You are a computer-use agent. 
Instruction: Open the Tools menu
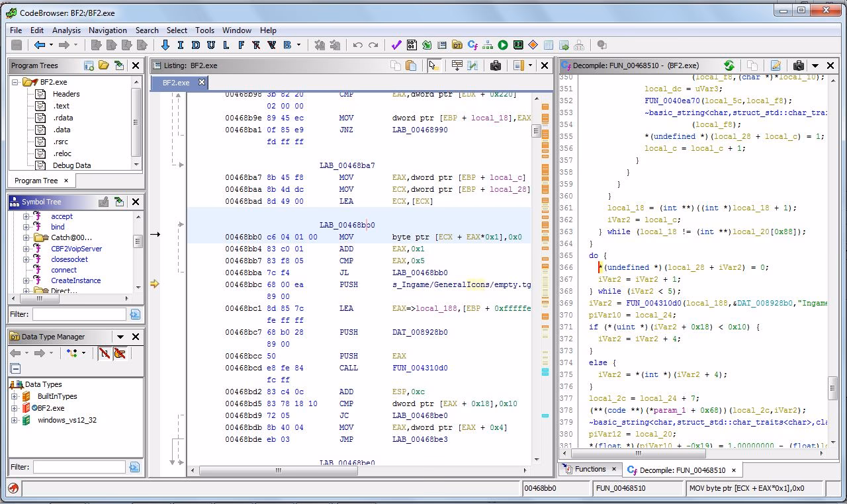point(204,30)
